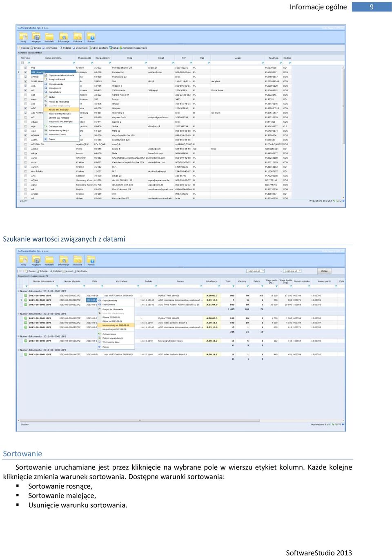The image size is (392, 556).
Task: Click e-mail toolbar button
Action: coord(68,271)
